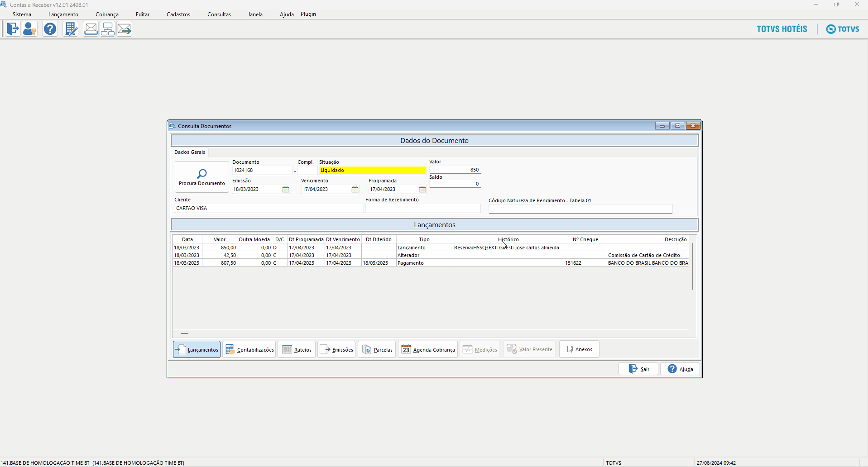
Task: Open the Parcelas view
Action: click(x=377, y=349)
